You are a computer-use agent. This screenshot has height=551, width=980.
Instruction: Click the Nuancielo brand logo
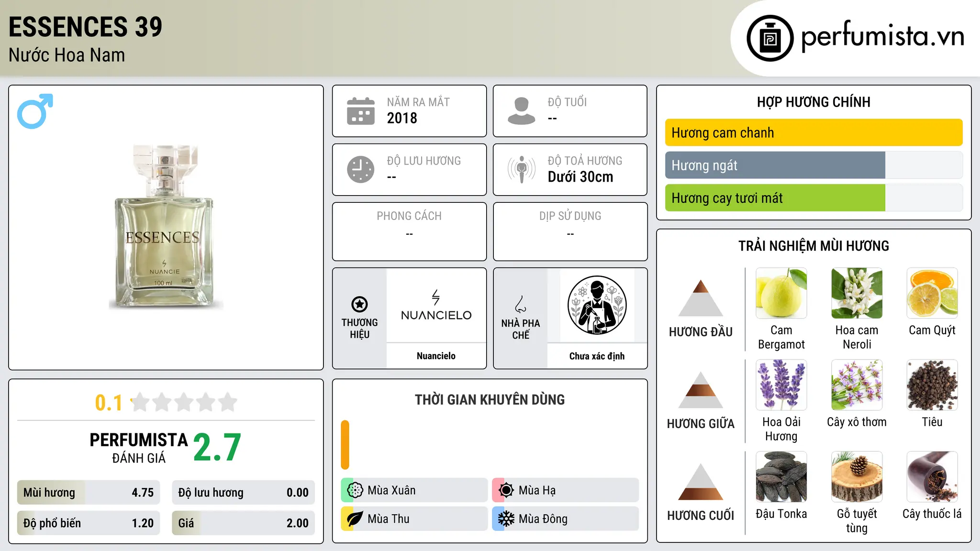pos(436,305)
